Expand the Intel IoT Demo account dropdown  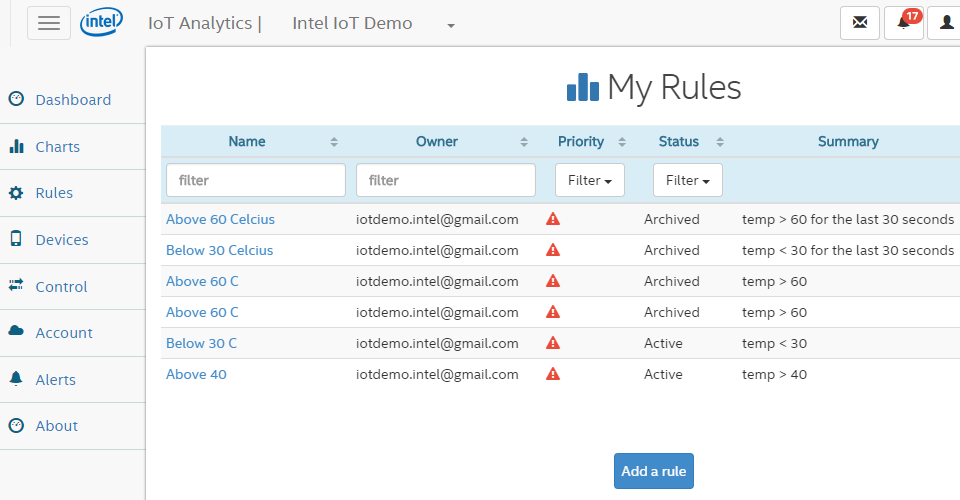[451, 25]
